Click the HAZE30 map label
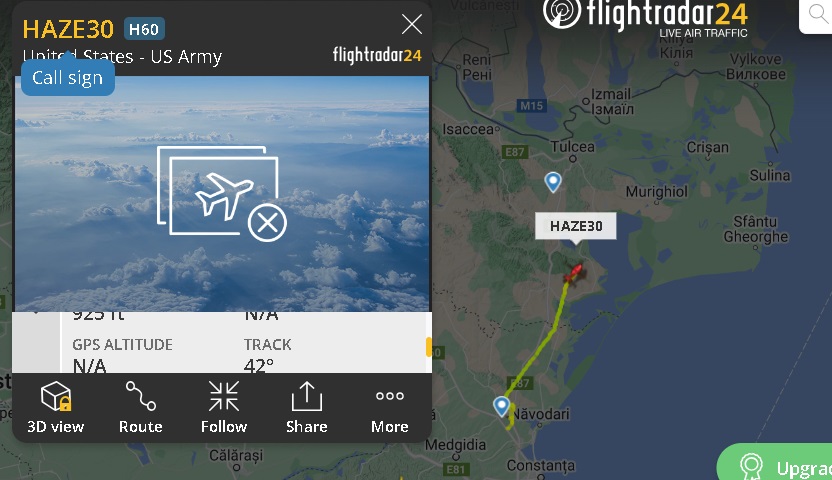Screen dimensions: 832x480 (576, 226)
